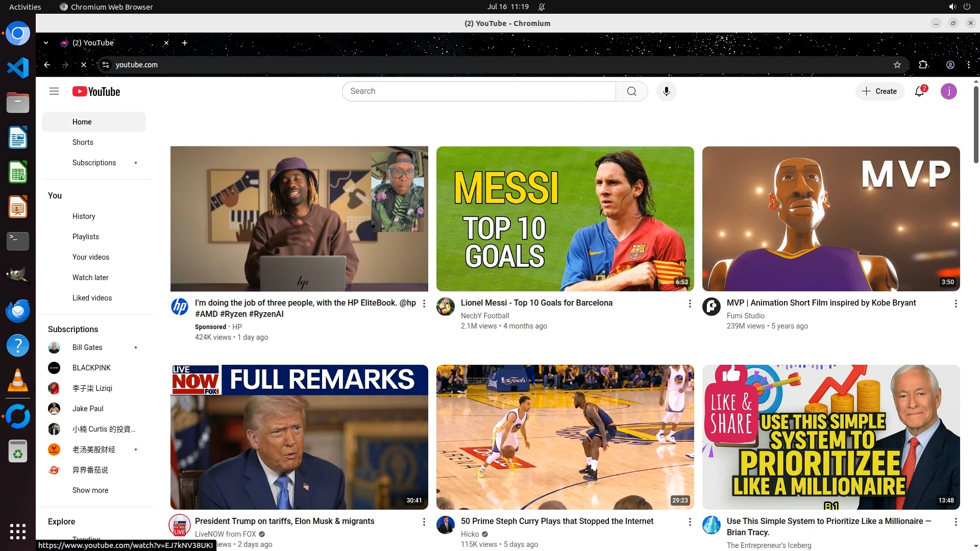Click the voice search microphone icon
The width and height of the screenshot is (980, 551).
tap(666, 91)
